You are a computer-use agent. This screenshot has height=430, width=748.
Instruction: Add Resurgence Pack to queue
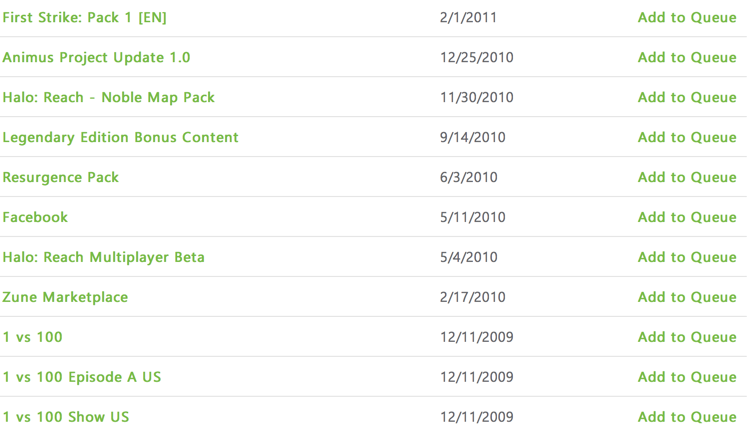(687, 178)
